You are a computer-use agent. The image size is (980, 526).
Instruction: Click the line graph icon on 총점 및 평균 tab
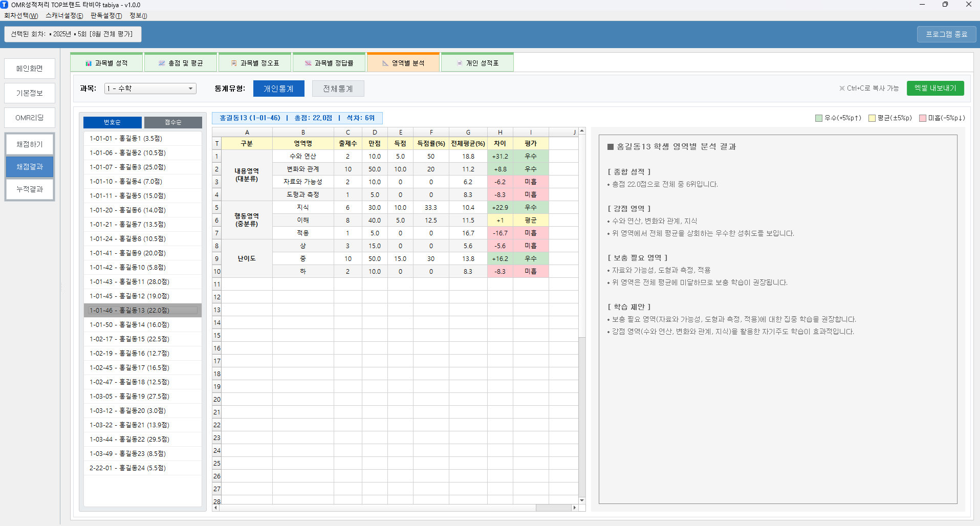(x=162, y=63)
